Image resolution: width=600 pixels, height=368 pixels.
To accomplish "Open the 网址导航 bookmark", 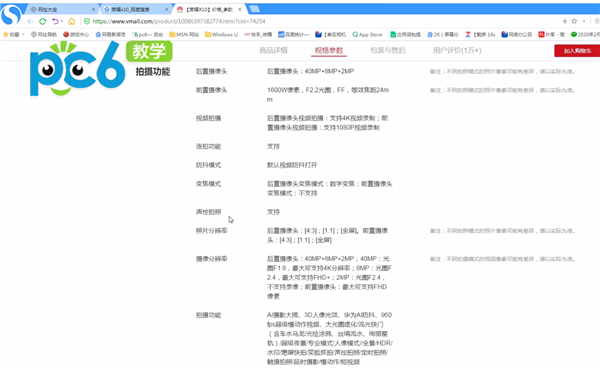I will click(x=44, y=34).
